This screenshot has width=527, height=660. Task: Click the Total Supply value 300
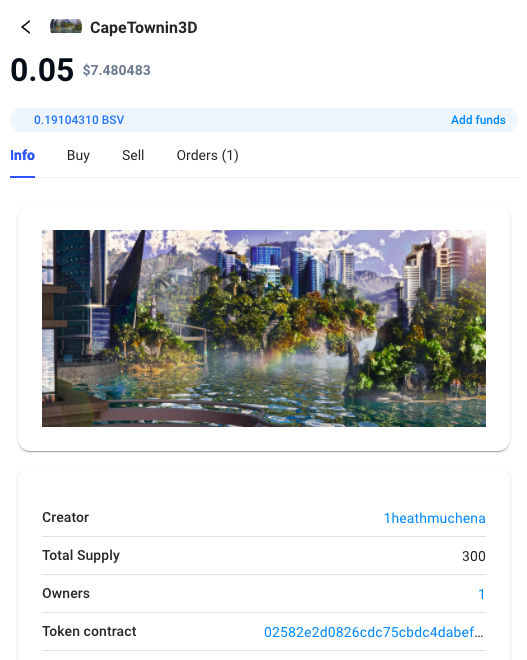[474, 556]
